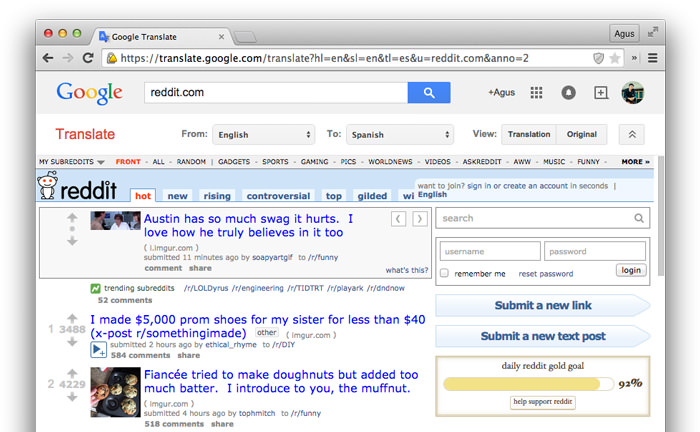This screenshot has width=700, height=432.
Task: Focus the username input field
Action: [x=490, y=251]
